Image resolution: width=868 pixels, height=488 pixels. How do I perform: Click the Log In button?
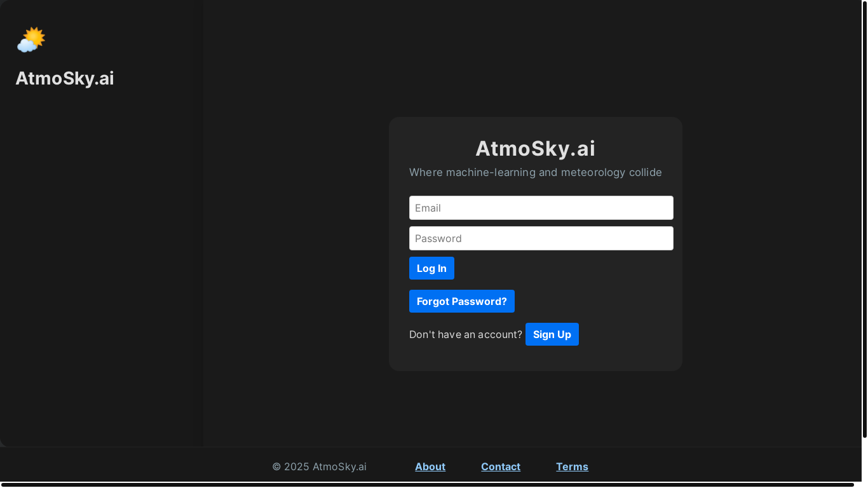tap(431, 268)
